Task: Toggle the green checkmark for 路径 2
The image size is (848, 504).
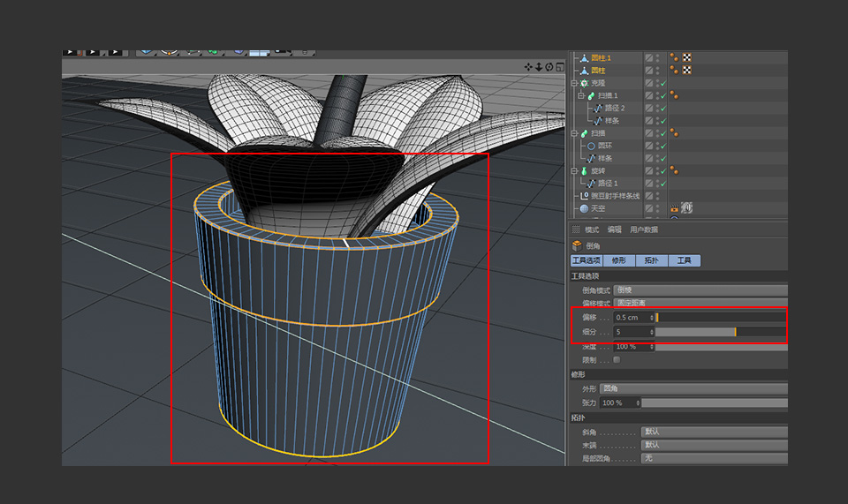Action: click(662, 108)
